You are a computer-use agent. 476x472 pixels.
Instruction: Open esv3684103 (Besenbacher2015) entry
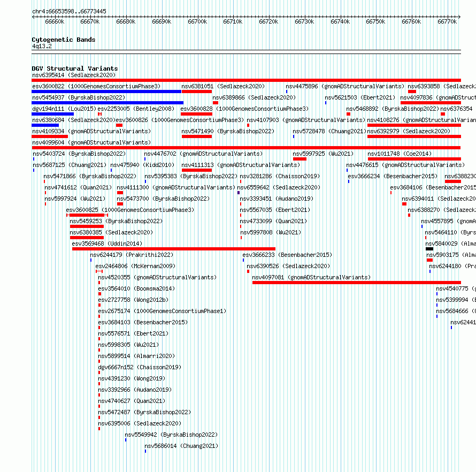pyautogui.click(x=143, y=322)
